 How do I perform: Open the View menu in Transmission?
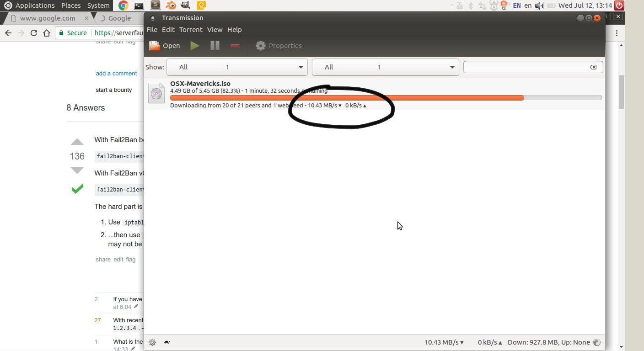(x=215, y=30)
